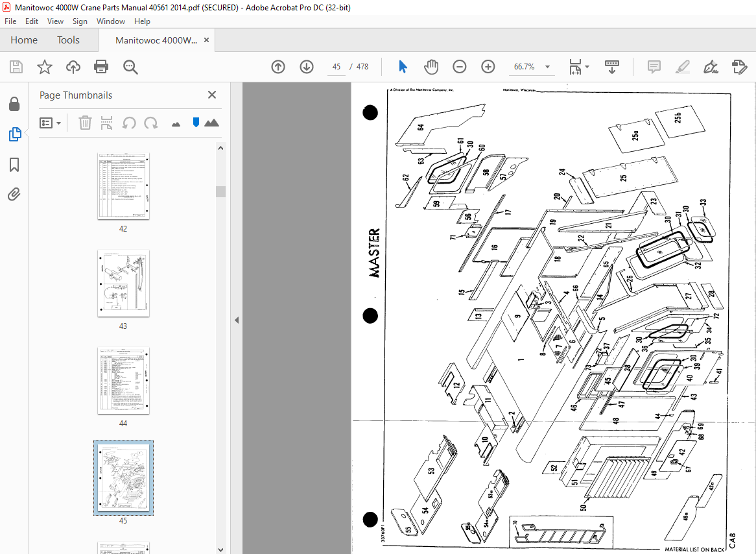
Task: Open the zoom level dropdown arrow
Action: pyautogui.click(x=547, y=67)
